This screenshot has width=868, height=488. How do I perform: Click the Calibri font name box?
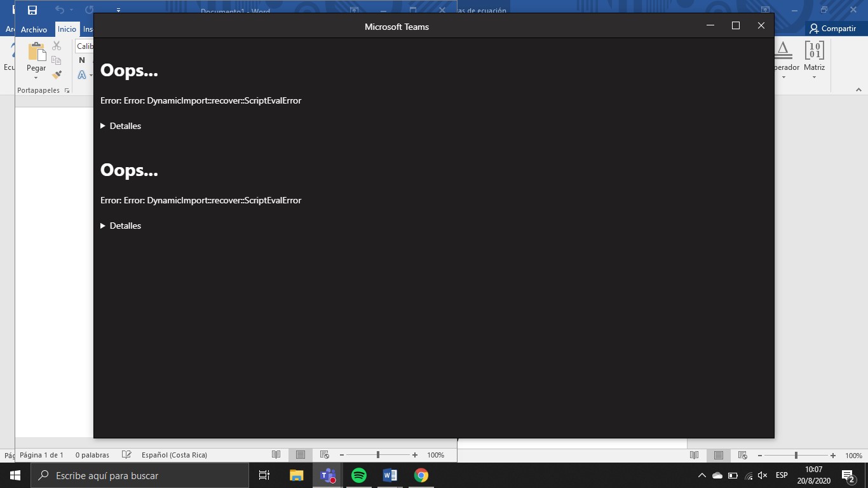(85, 46)
